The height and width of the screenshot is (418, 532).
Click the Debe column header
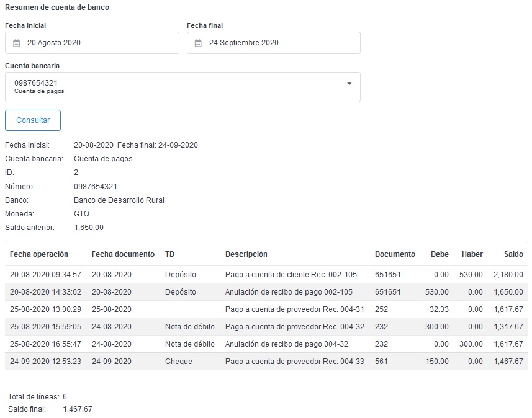[x=440, y=254]
